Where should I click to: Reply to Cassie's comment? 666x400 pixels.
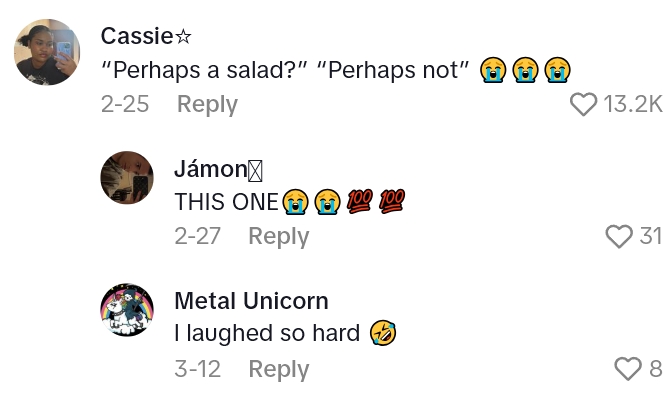coord(207,104)
